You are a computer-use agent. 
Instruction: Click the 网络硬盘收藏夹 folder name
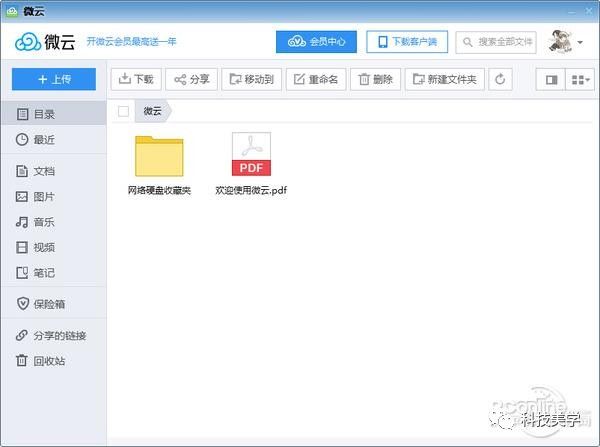[159, 190]
